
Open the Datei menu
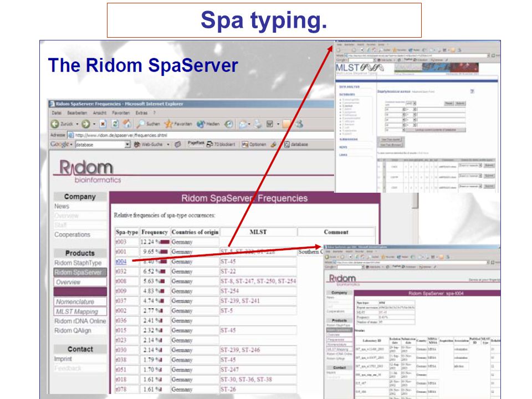coord(57,113)
